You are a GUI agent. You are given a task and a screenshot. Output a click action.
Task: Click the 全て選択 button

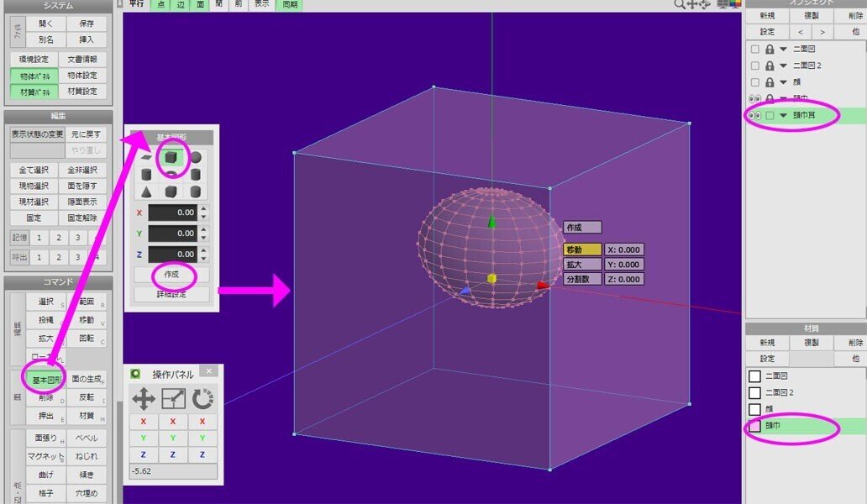tap(34, 171)
